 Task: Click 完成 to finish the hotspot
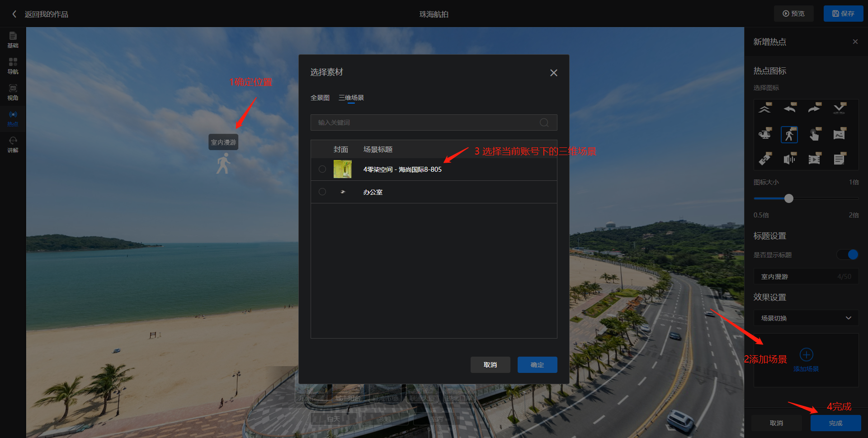click(835, 423)
